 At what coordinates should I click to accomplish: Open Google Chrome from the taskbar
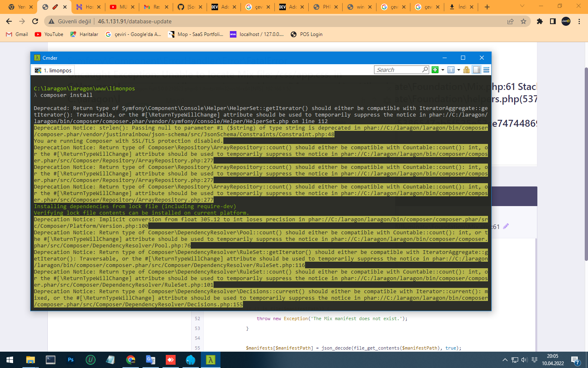coord(130,360)
